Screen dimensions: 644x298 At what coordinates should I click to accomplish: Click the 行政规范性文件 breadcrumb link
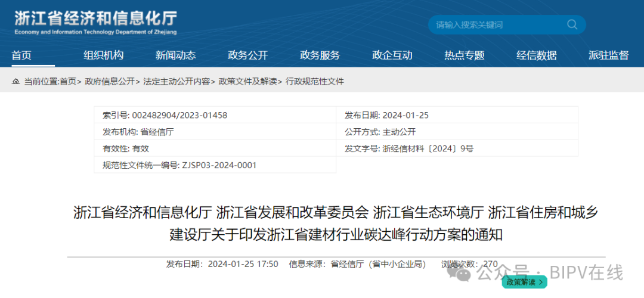coord(315,82)
